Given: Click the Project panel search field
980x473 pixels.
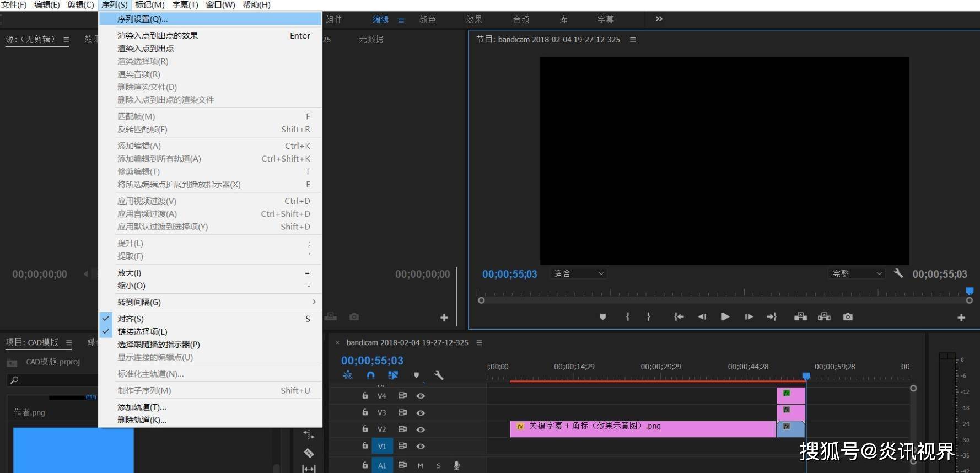Looking at the screenshot, I should (52, 380).
